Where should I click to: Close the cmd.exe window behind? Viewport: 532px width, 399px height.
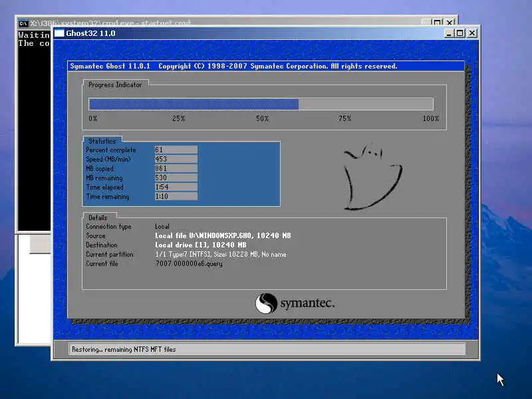click(x=450, y=23)
